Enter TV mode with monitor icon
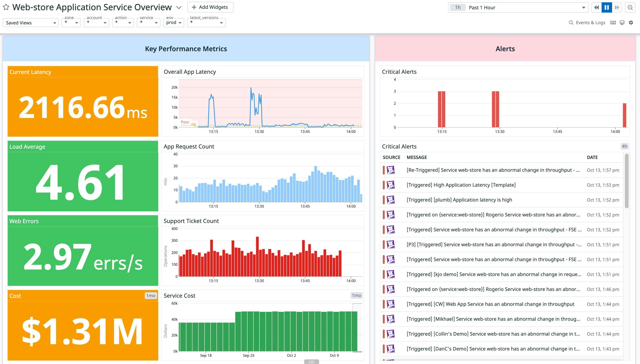Image resolution: width=640 pixels, height=364 pixels. [622, 23]
